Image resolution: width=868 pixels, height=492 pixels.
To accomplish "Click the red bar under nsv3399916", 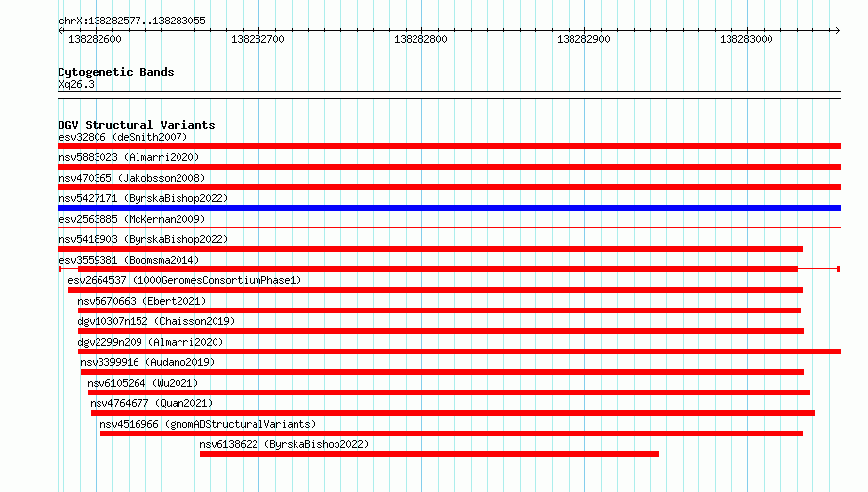I will [443, 372].
